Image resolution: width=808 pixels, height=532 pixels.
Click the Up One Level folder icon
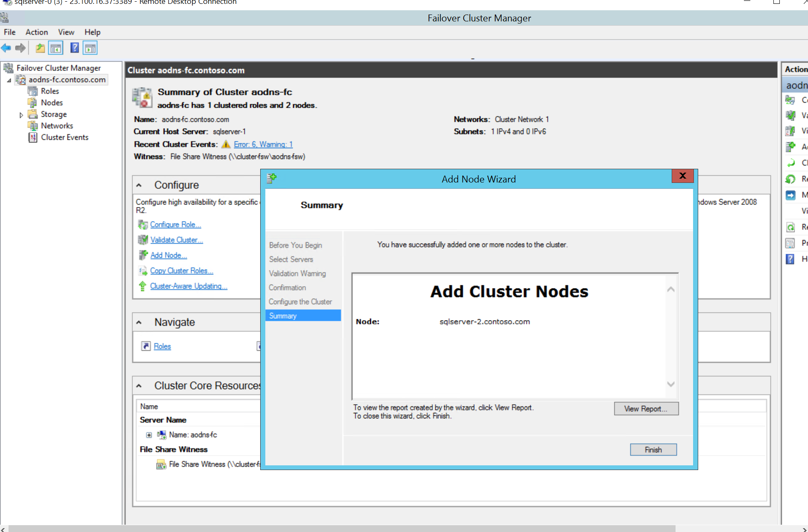pyautogui.click(x=40, y=48)
